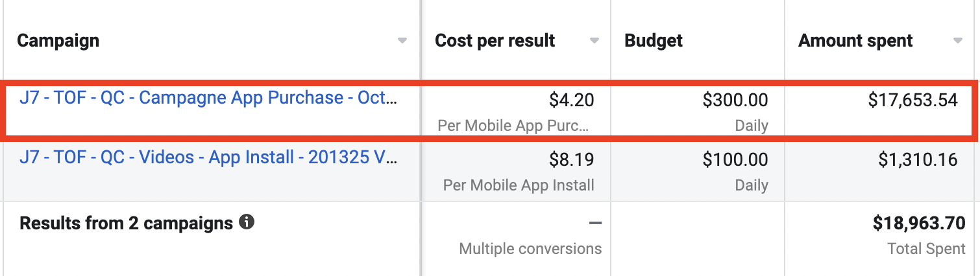Click the Results from 2 campaigns label
Screen dimensions: 980x276
[x=126, y=224]
